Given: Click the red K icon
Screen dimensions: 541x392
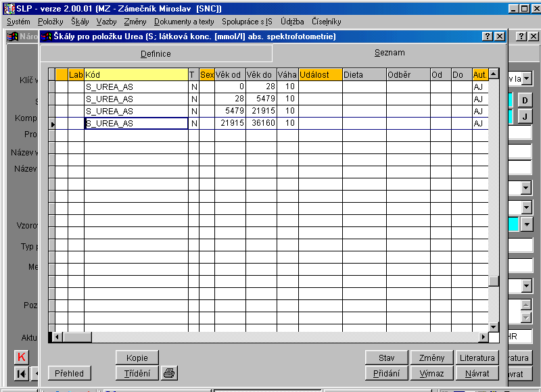Looking at the screenshot, I should coord(22,358).
